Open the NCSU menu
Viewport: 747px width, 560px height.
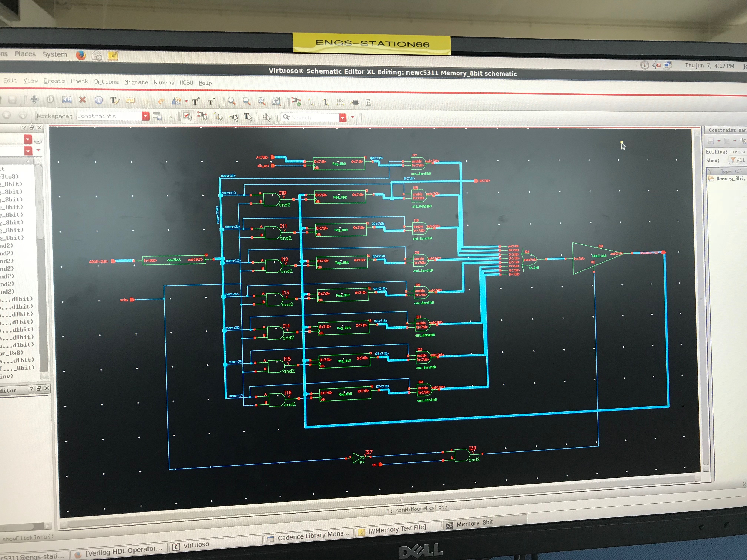[x=186, y=83]
